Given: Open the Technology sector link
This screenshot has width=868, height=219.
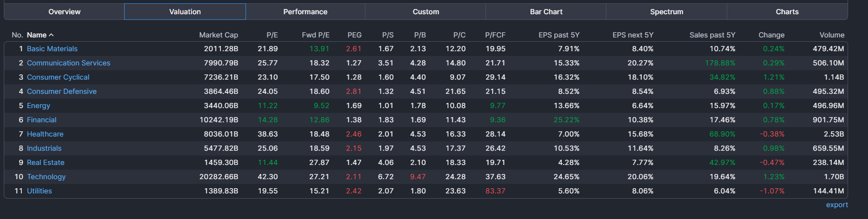Looking at the screenshot, I should click(46, 177).
